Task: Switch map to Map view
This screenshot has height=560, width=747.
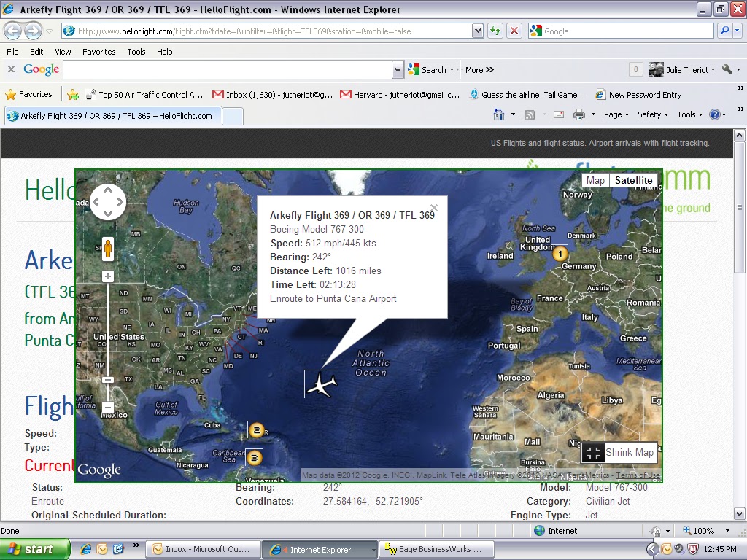Action: pyautogui.click(x=595, y=180)
